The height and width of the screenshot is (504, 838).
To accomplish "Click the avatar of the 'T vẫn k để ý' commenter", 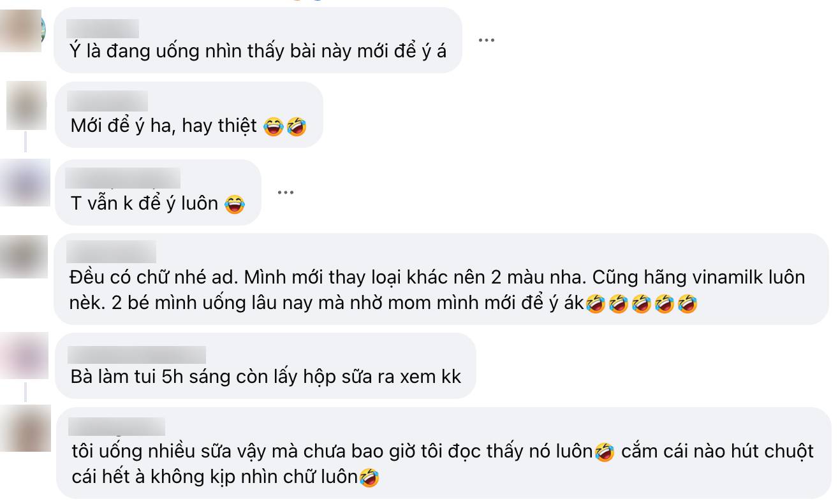I will click(24, 185).
